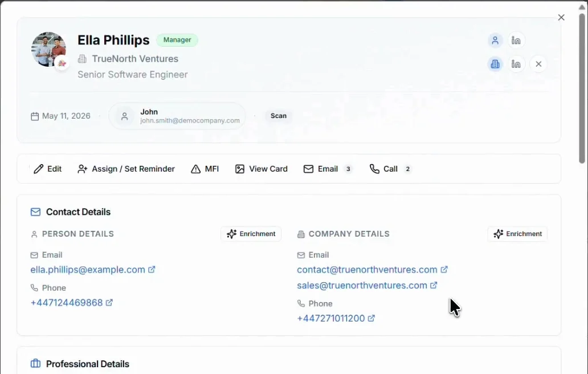Click the COMPANY DETAILS heading
This screenshot has height=374, width=588.
pos(349,234)
